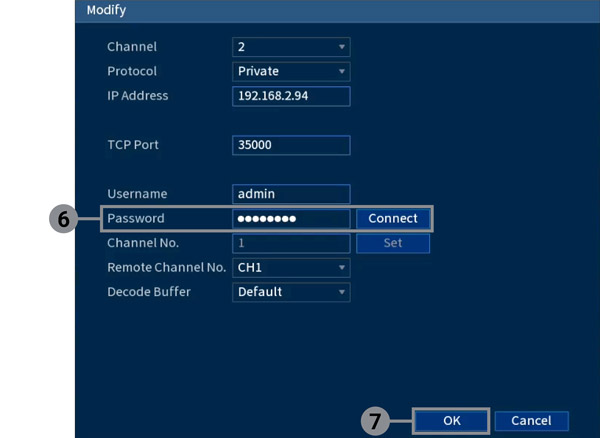This screenshot has height=438, width=600.
Task: Click the "Decode Buffer" text label
Action: (148, 292)
